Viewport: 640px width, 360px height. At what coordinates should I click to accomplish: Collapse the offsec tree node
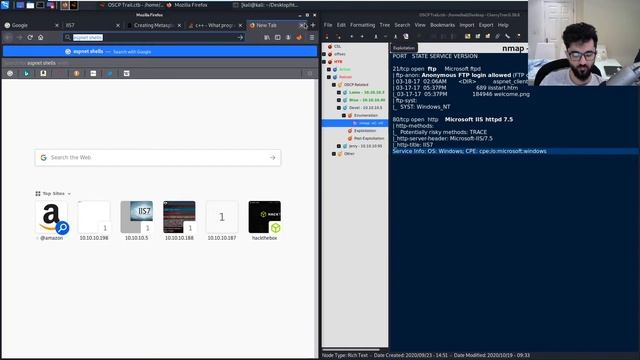pyautogui.click(x=324, y=54)
